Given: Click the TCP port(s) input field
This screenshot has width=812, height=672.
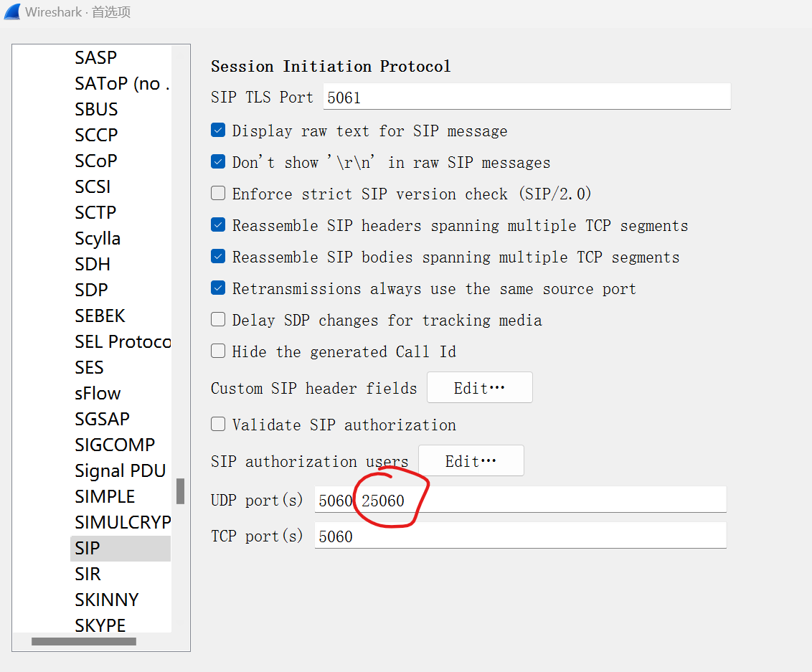Looking at the screenshot, I should coord(521,536).
